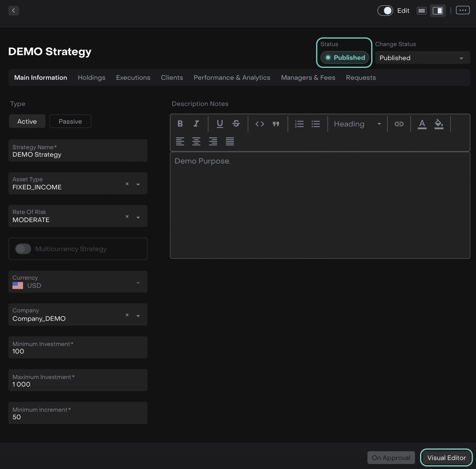Open the text color picker
The height and width of the screenshot is (469, 476).
[x=422, y=124]
